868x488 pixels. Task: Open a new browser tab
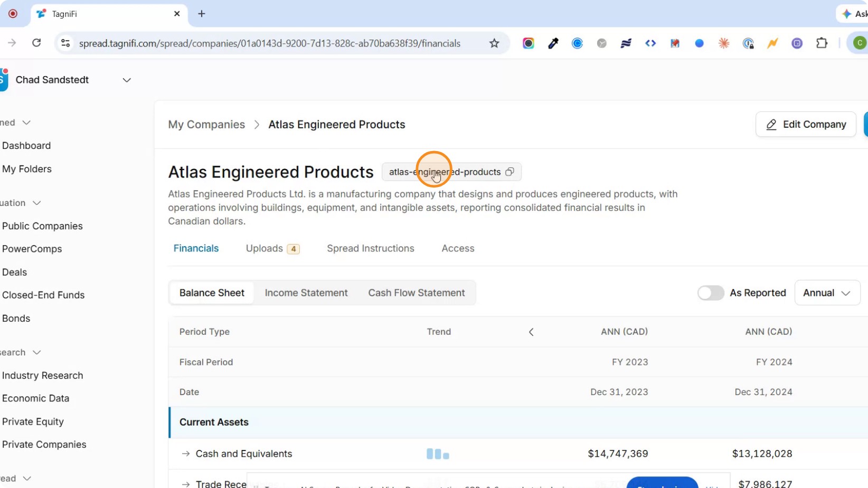tap(202, 14)
